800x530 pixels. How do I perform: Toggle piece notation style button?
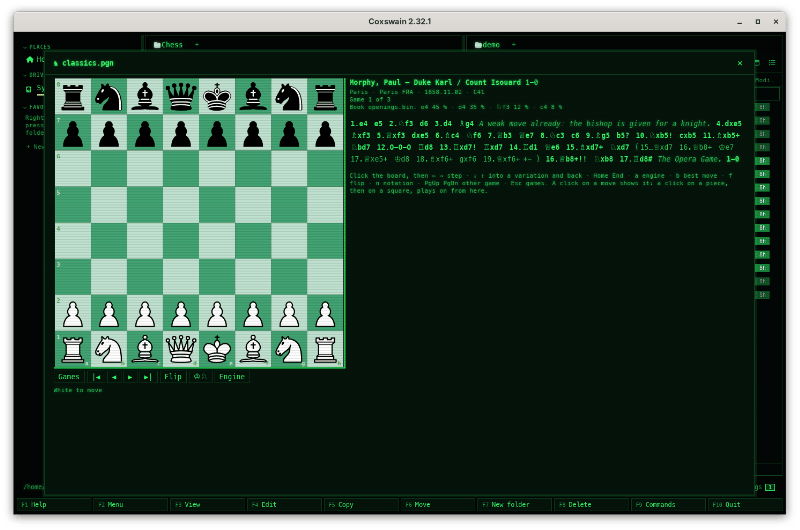pyautogui.click(x=200, y=377)
